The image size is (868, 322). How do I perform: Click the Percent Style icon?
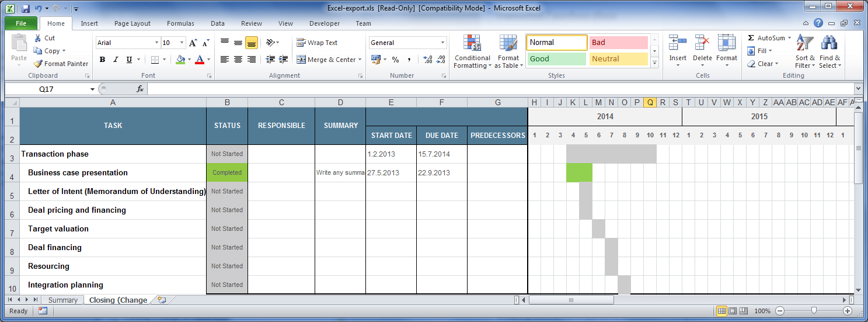click(395, 60)
